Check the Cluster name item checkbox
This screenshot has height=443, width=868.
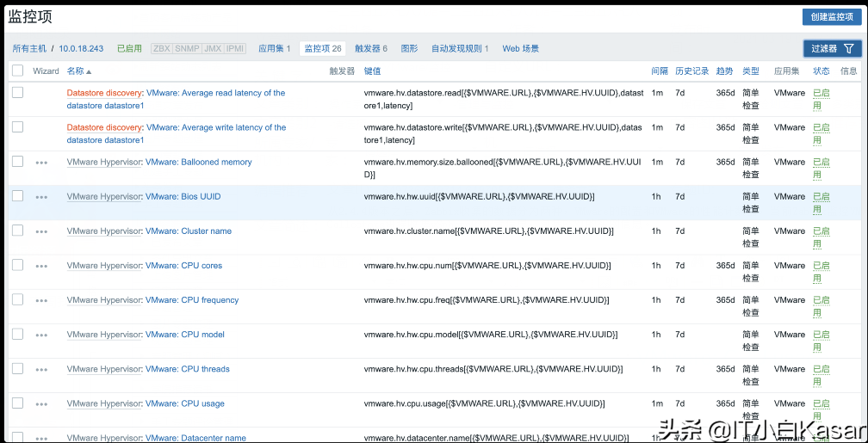18,230
